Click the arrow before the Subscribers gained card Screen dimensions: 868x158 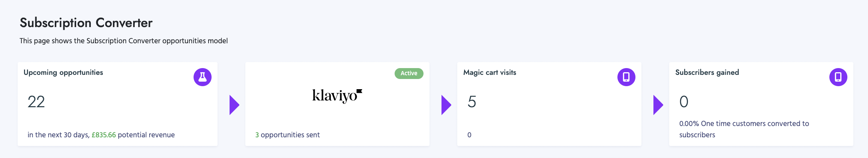(x=658, y=105)
